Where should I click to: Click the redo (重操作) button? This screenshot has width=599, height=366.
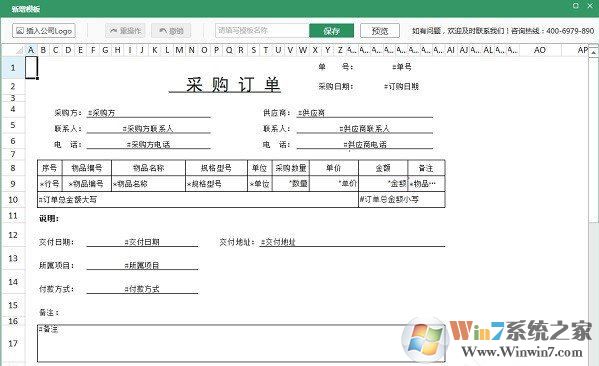tap(126, 31)
